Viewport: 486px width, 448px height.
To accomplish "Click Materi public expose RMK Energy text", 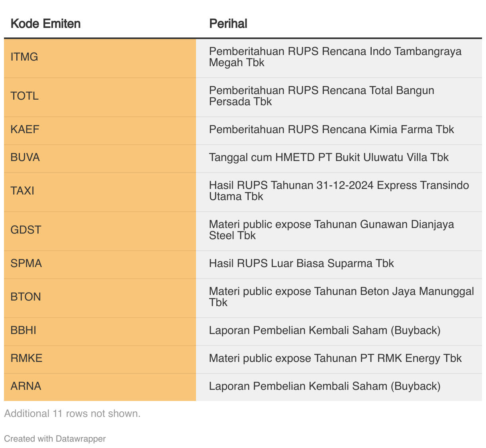I will click(335, 358).
